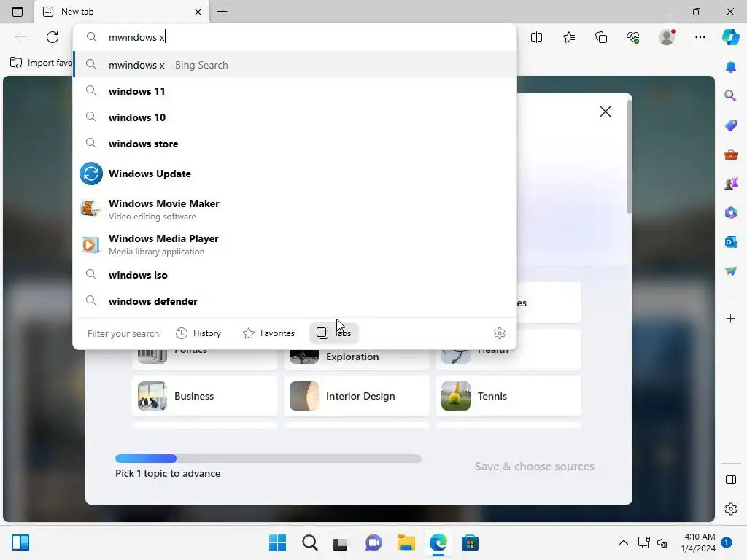Image resolution: width=747 pixels, height=560 pixels.
Task: Filter search by Tabs
Action: point(334,332)
